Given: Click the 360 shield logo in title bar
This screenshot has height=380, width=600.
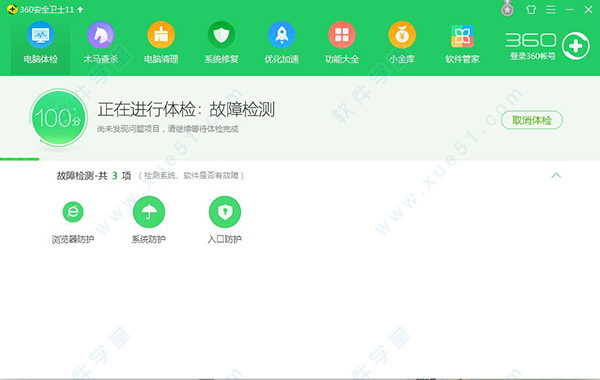Looking at the screenshot, I should pyautogui.click(x=12, y=9).
